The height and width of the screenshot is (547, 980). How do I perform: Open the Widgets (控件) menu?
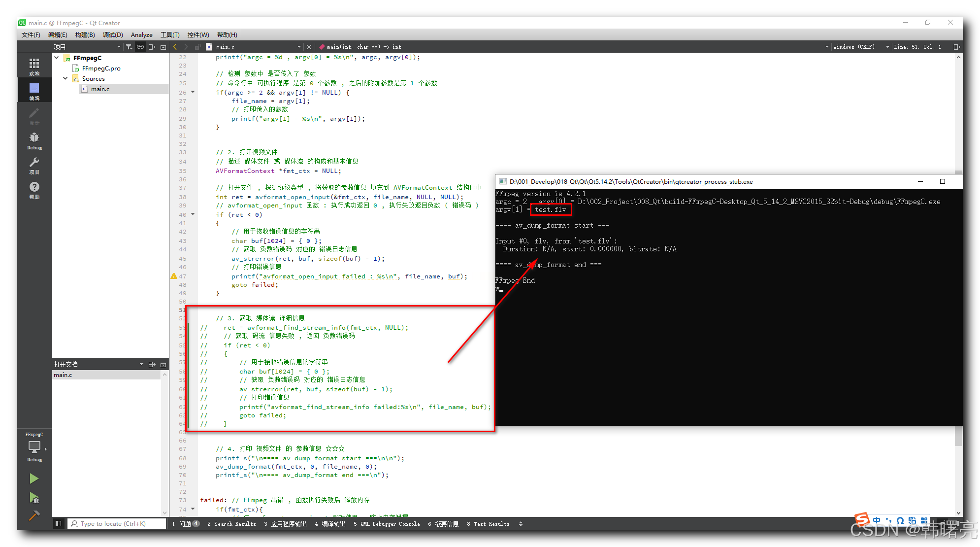click(198, 34)
